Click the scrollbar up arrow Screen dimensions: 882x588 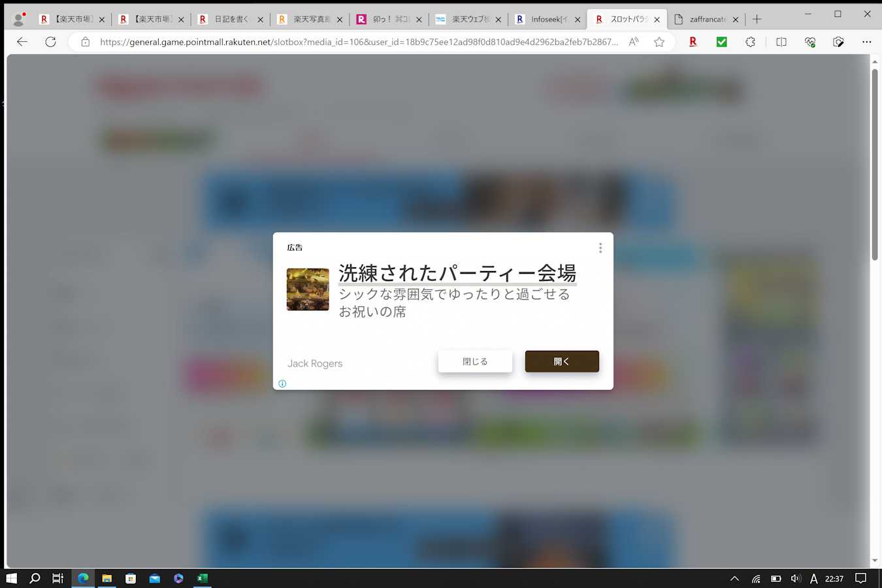[x=875, y=61]
